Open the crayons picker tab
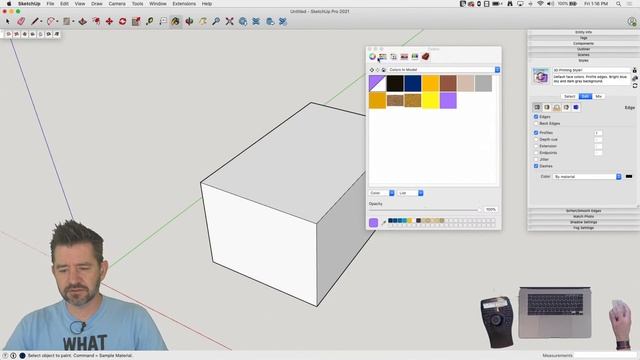Image resolution: width=640 pixels, height=360 pixels. [415, 57]
